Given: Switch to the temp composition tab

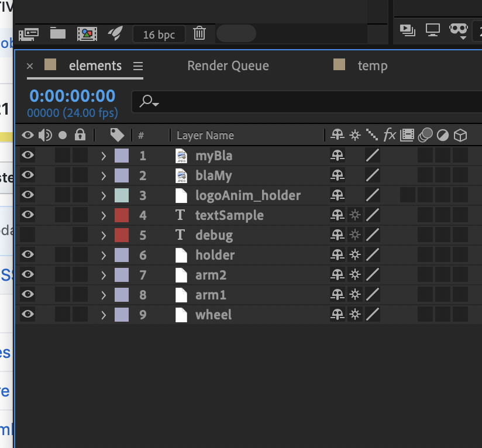Looking at the screenshot, I should pos(373,66).
